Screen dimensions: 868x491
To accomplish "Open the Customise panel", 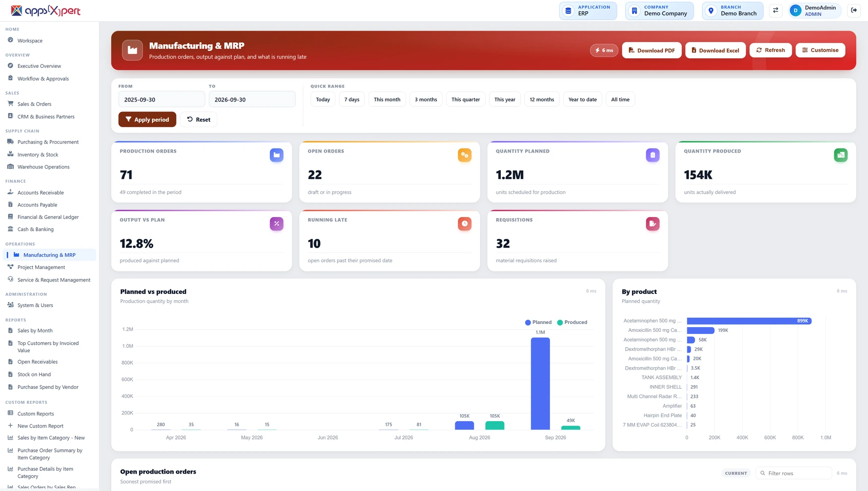I will coord(820,50).
